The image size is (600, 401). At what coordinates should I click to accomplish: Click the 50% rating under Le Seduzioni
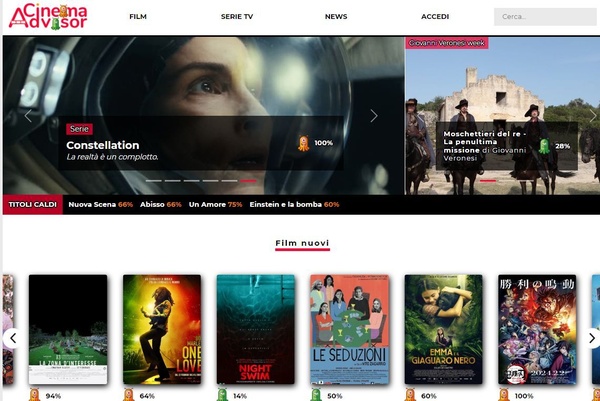coord(335,396)
